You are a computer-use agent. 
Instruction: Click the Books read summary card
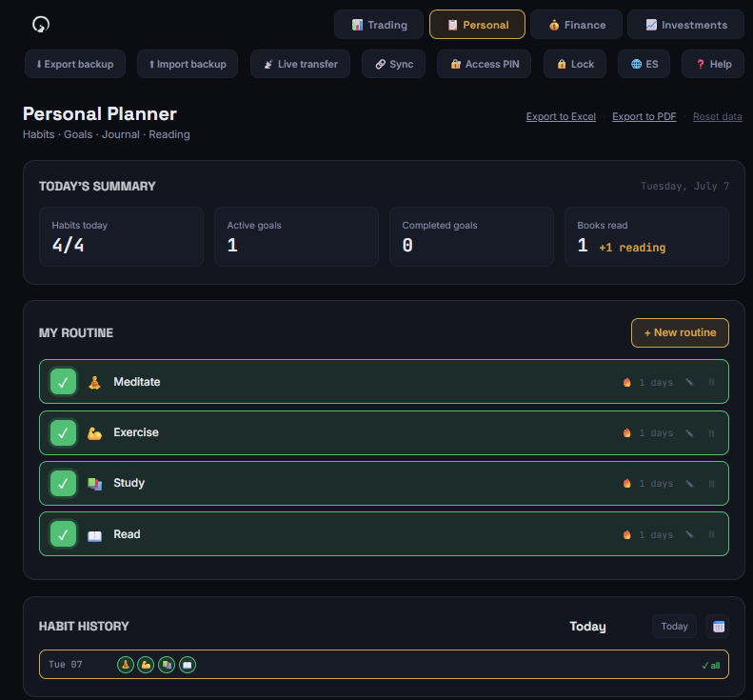point(647,236)
